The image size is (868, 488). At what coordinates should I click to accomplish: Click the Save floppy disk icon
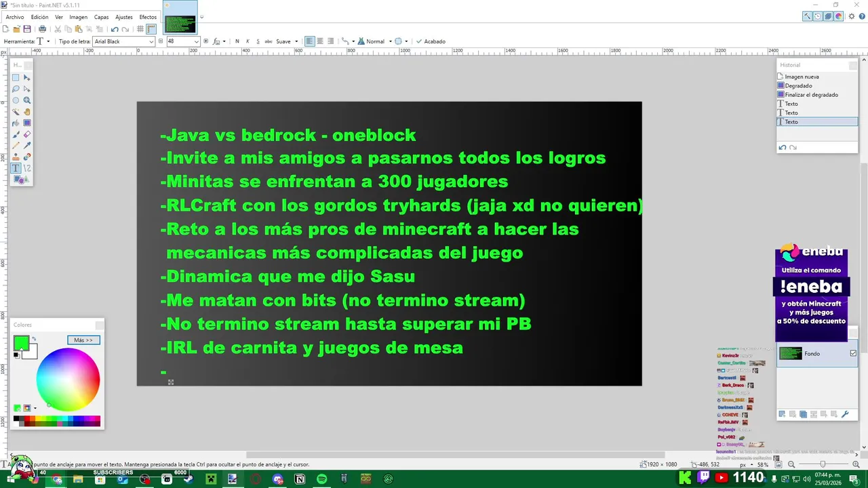coord(27,29)
